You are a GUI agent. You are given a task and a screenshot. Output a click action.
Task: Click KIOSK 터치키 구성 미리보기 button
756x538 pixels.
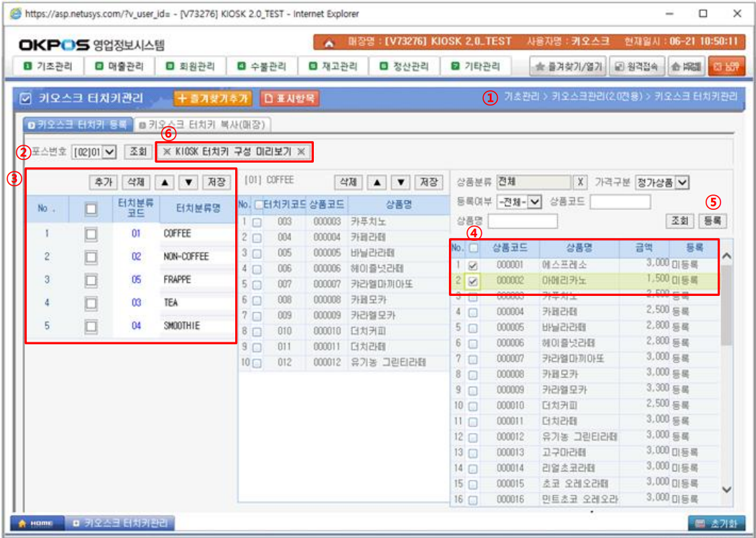pyautogui.click(x=234, y=152)
